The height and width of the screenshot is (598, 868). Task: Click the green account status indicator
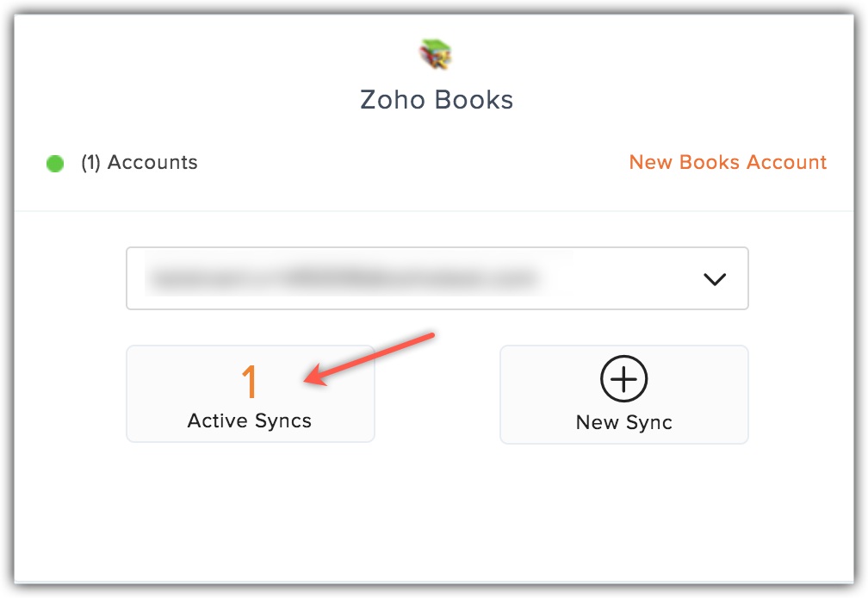point(54,162)
